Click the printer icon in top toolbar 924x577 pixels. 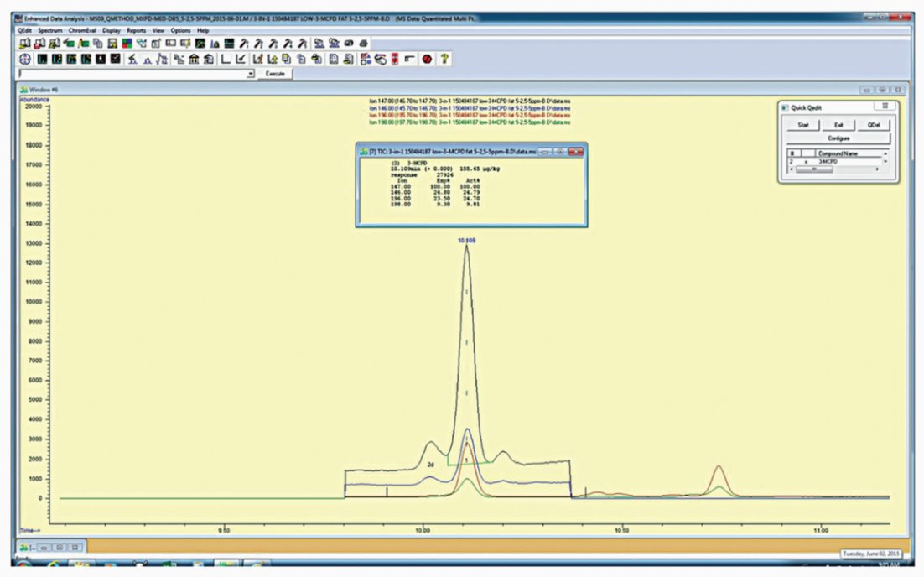pyautogui.click(x=364, y=43)
